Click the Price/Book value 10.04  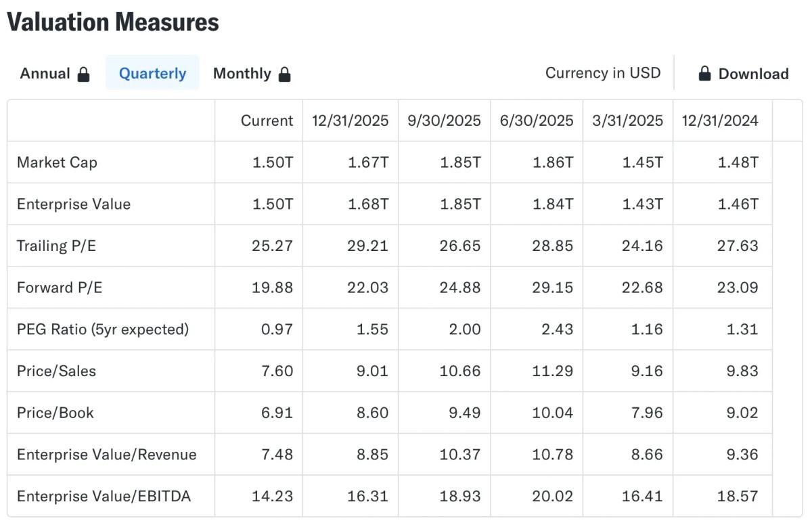[x=552, y=412]
